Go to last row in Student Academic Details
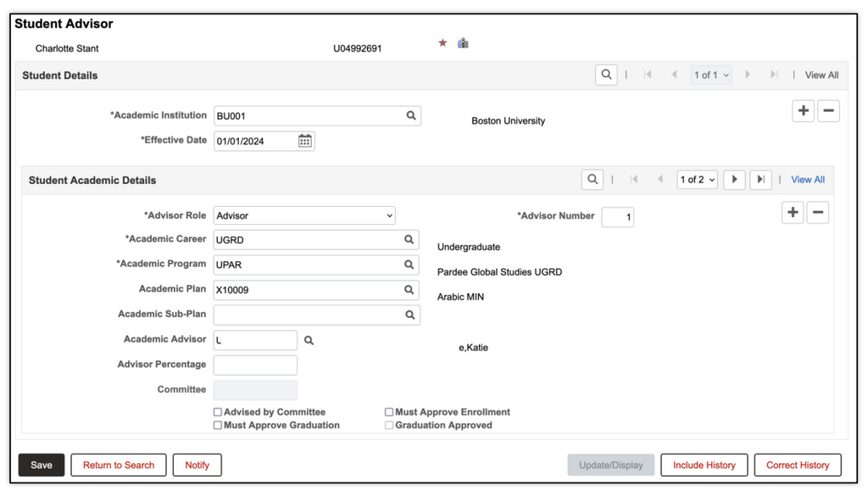This screenshot has height=491, width=868. [x=760, y=179]
